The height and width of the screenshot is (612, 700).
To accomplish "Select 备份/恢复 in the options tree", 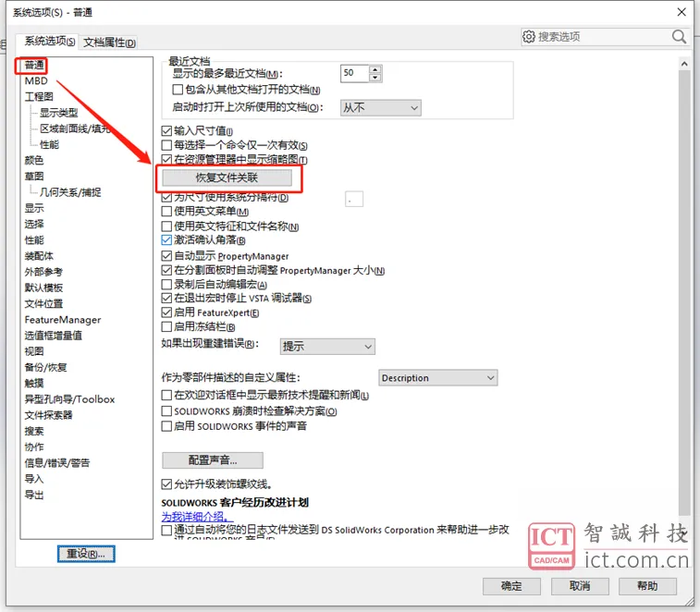I will (x=45, y=367).
